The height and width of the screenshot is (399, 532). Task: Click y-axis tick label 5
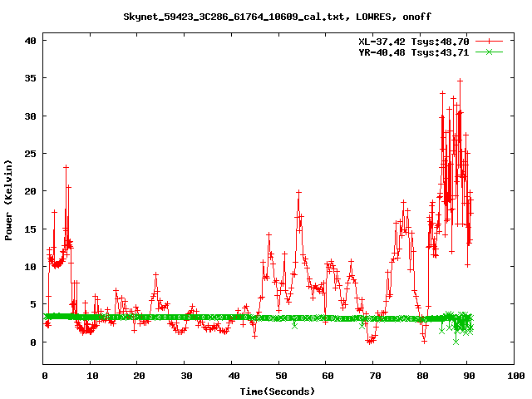[x=33, y=304]
